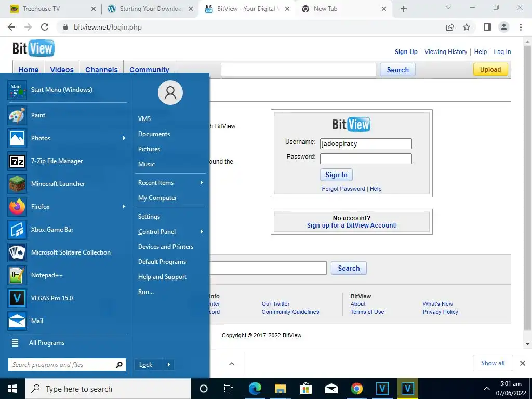
Task: Open the Chrome tab search chevron
Action: point(448,7)
